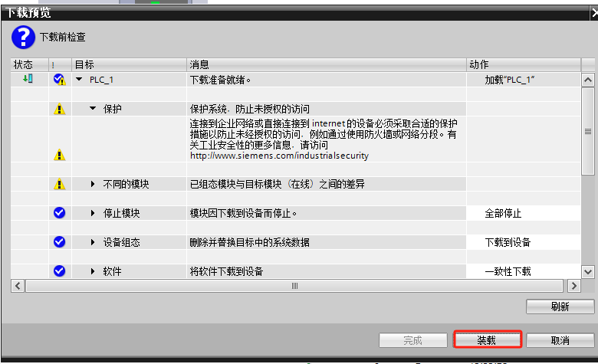Collapse the 保护 node
The width and height of the screenshot is (598, 364).
click(x=93, y=109)
